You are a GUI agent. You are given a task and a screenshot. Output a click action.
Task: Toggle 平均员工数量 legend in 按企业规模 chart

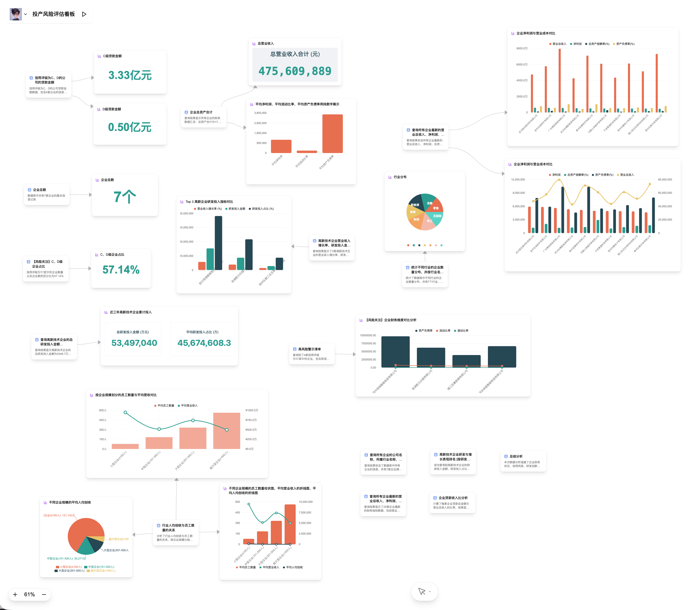point(164,405)
